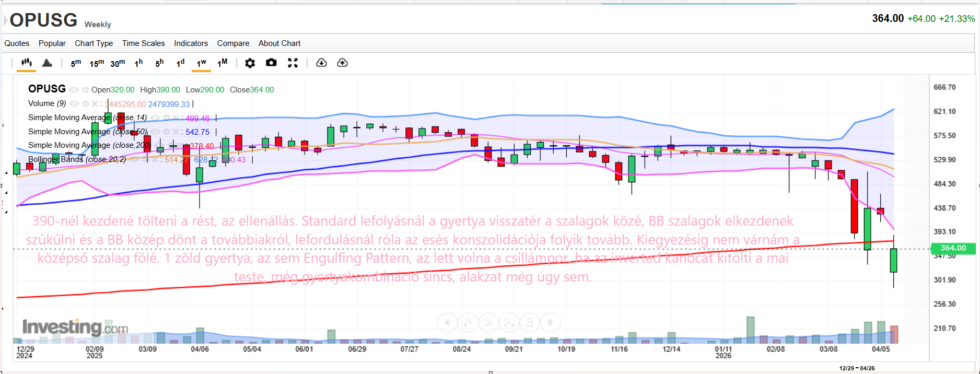Switch to the 1 day timeframe
Viewport: 980px width, 374px height.
pos(180,63)
